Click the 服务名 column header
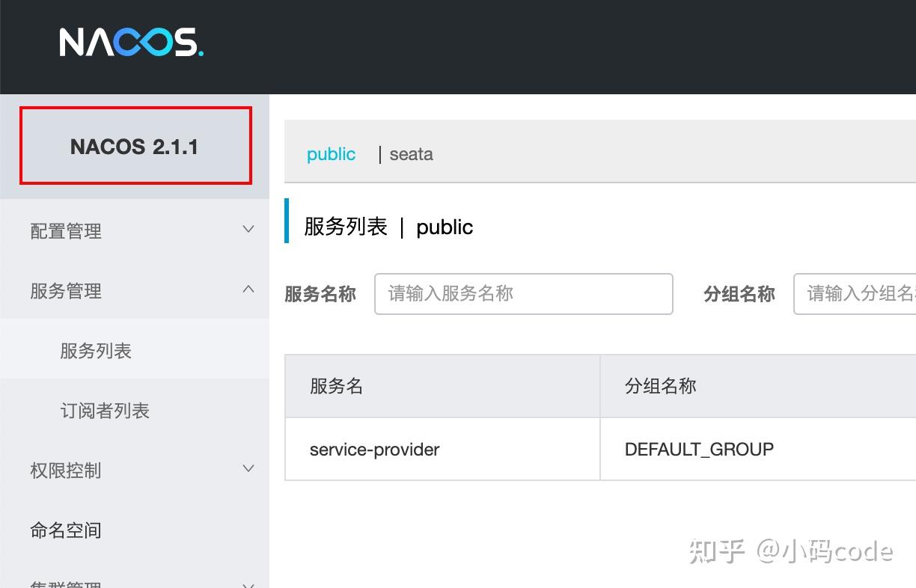The height and width of the screenshot is (588, 916). [335, 386]
